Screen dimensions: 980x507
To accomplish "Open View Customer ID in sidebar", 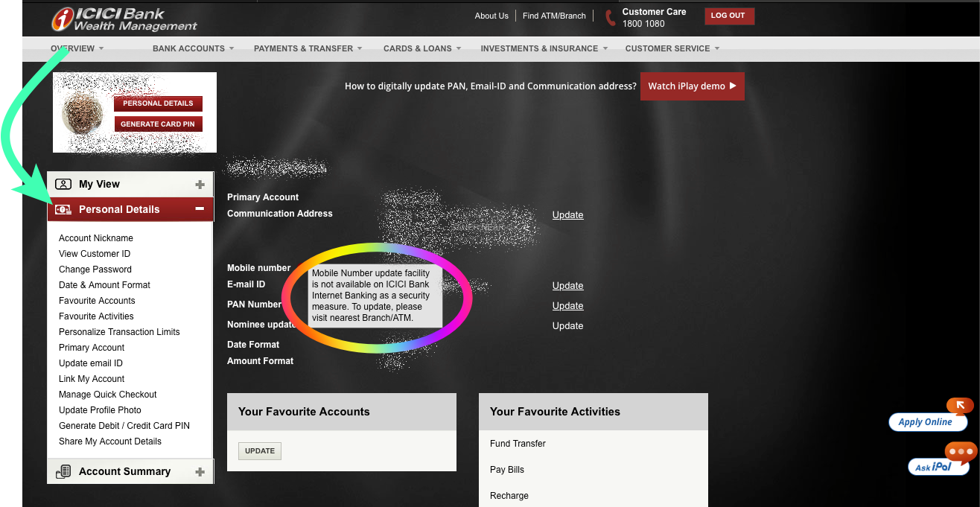I will pyautogui.click(x=95, y=254).
